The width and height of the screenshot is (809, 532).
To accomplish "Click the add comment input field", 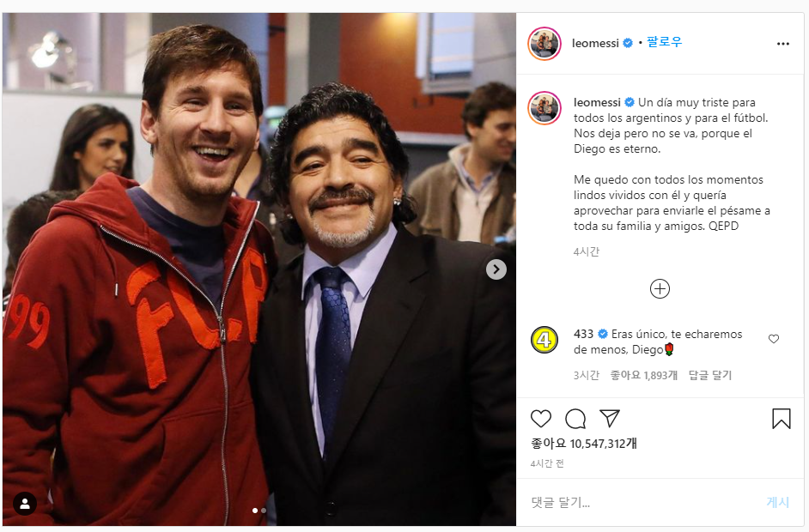I will point(636,502).
